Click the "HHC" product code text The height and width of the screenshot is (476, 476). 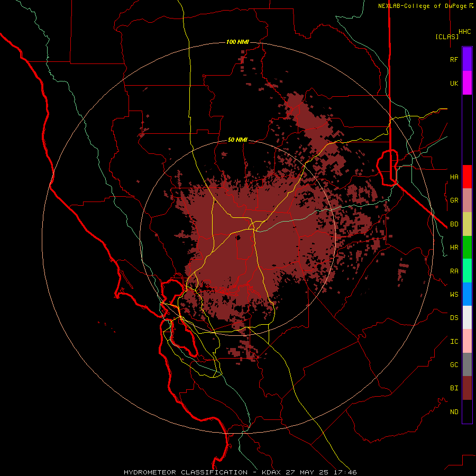tap(464, 32)
